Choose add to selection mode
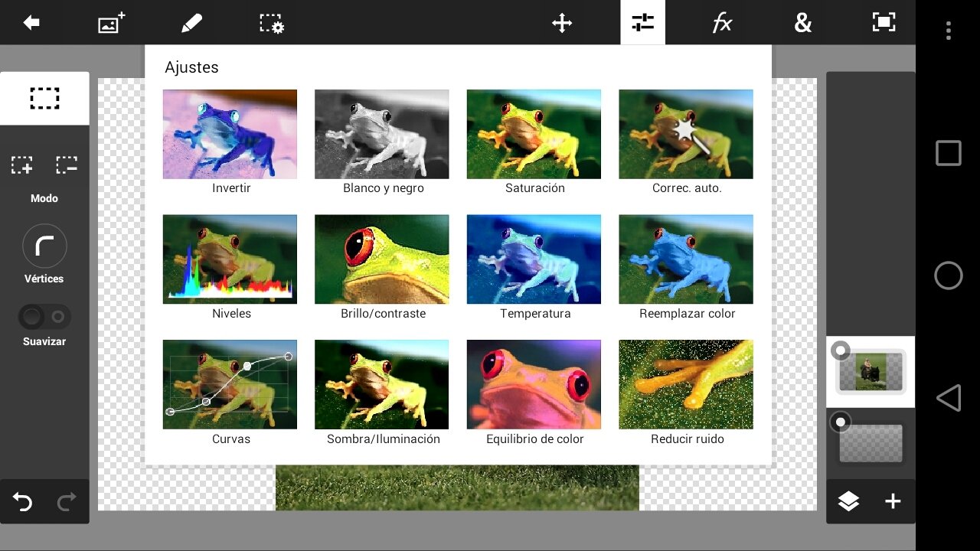The width and height of the screenshot is (980, 551). [21, 165]
